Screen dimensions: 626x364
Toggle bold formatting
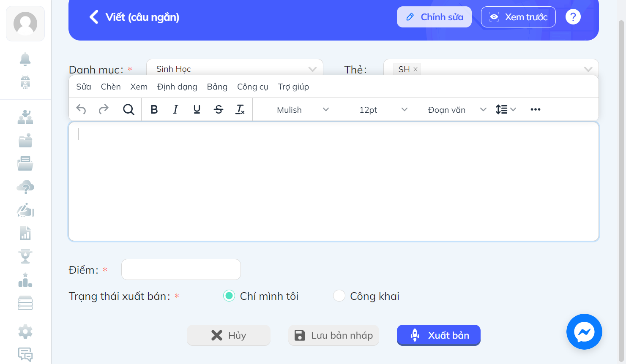154,110
